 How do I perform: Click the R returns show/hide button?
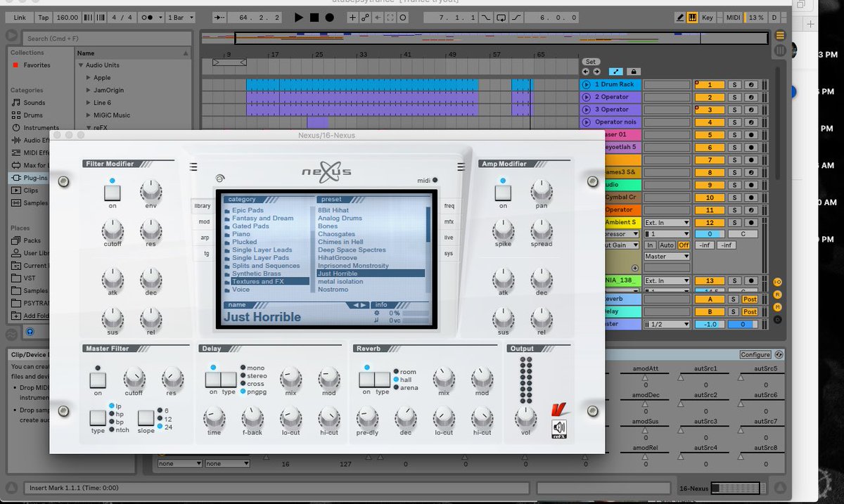tap(777, 295)
